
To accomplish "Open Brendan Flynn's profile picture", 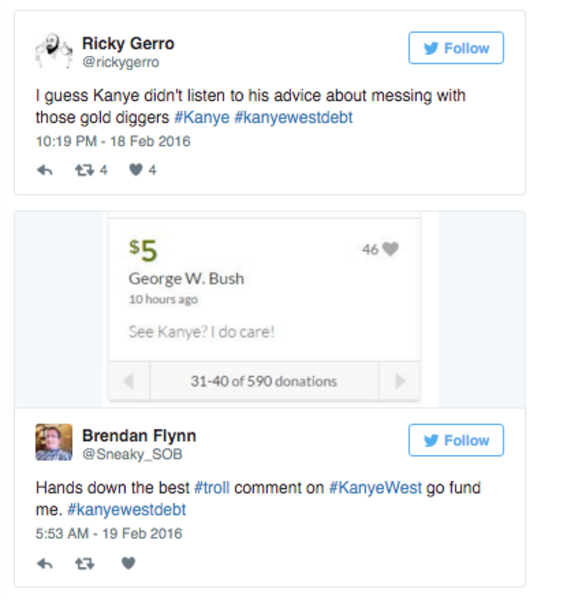I will tap(54, 442).
